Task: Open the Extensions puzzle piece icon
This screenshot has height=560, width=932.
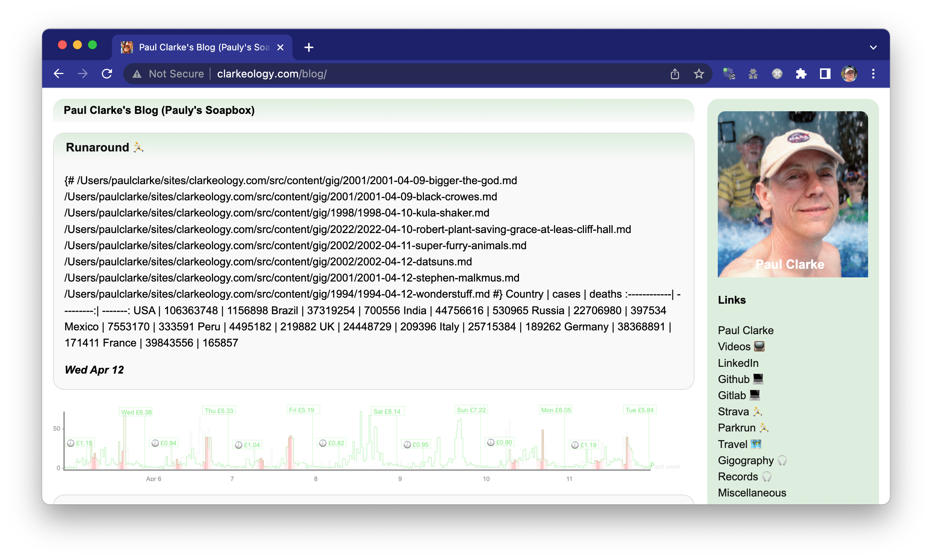Action: (801, 74)
